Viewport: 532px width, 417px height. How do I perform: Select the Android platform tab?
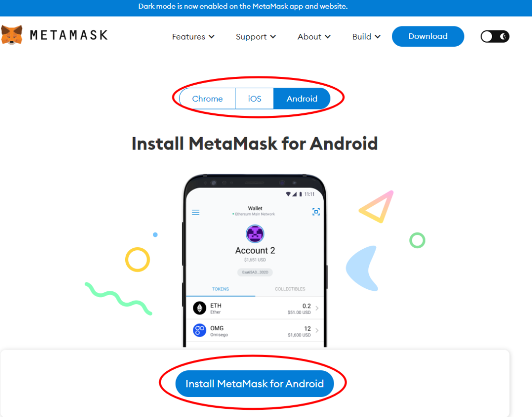pos(302,99)
